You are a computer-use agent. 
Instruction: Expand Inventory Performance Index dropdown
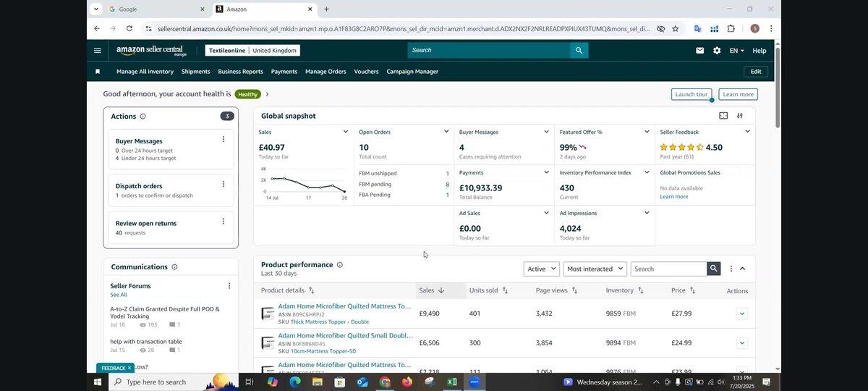pos(647,172)
